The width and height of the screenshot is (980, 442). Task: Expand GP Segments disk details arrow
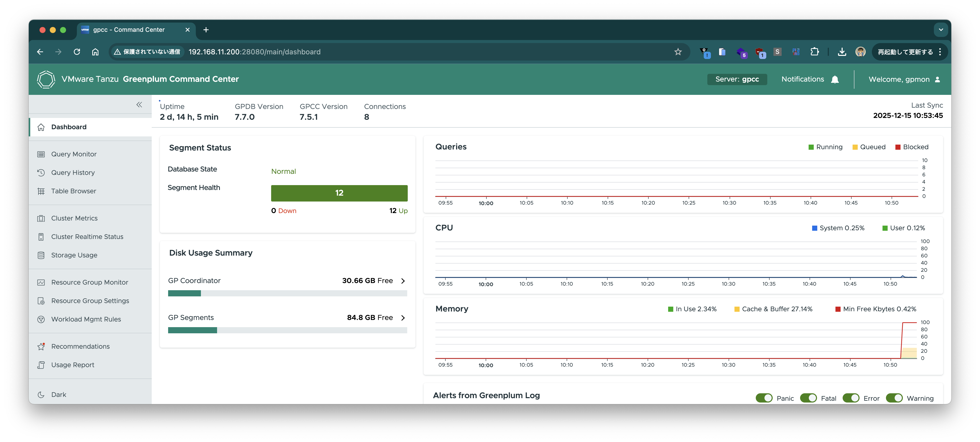click(x=403, y=318)
